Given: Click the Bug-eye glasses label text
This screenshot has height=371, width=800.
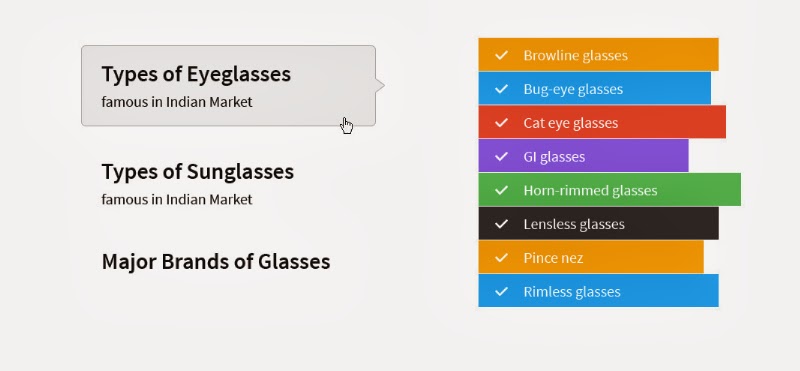Looking at the screenshot, I should coord(573,89).
